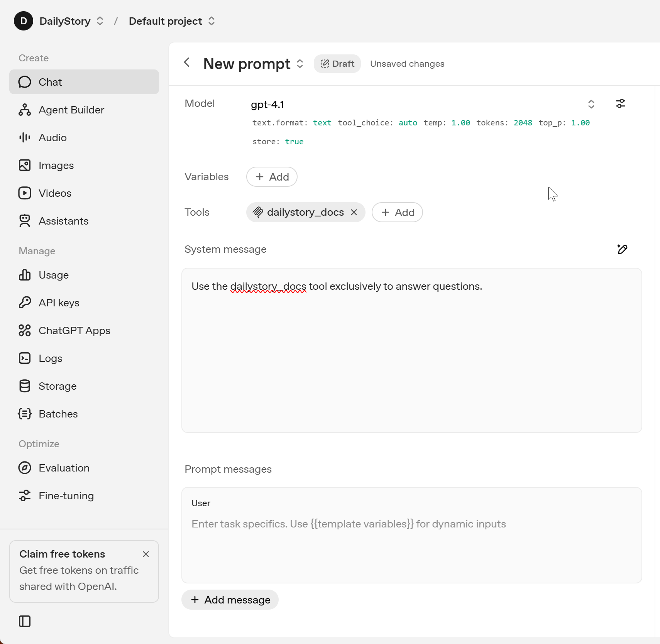The image size is (660, 644).
Task: Go to the Audio section
Action: [52, 138]
